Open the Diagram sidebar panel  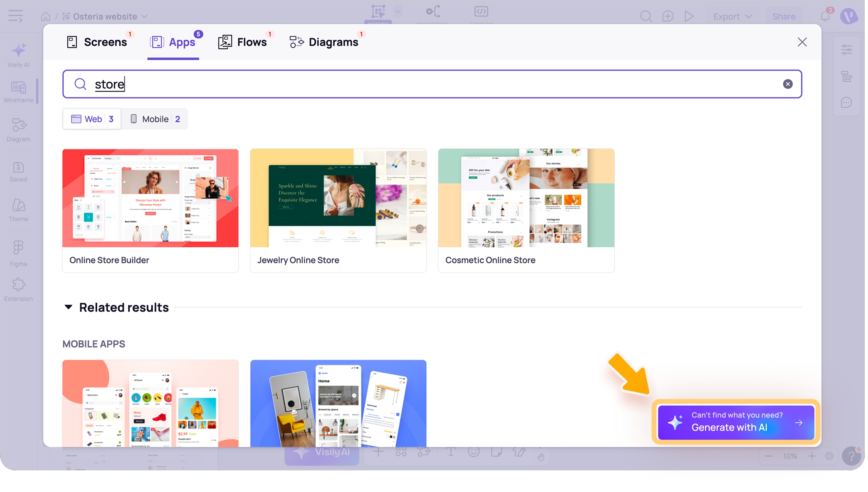(18, 130)
